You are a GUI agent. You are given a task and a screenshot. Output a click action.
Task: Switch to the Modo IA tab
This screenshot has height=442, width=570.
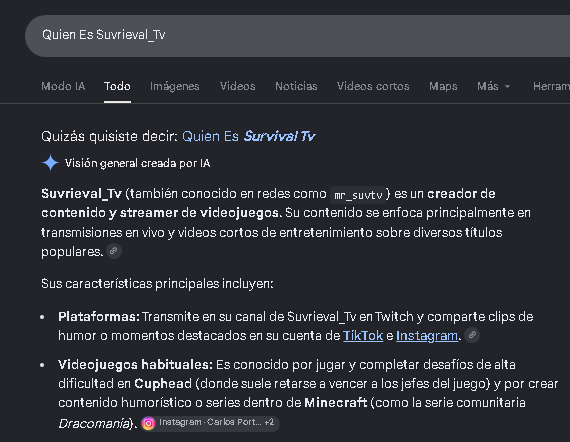coord(63,86)
